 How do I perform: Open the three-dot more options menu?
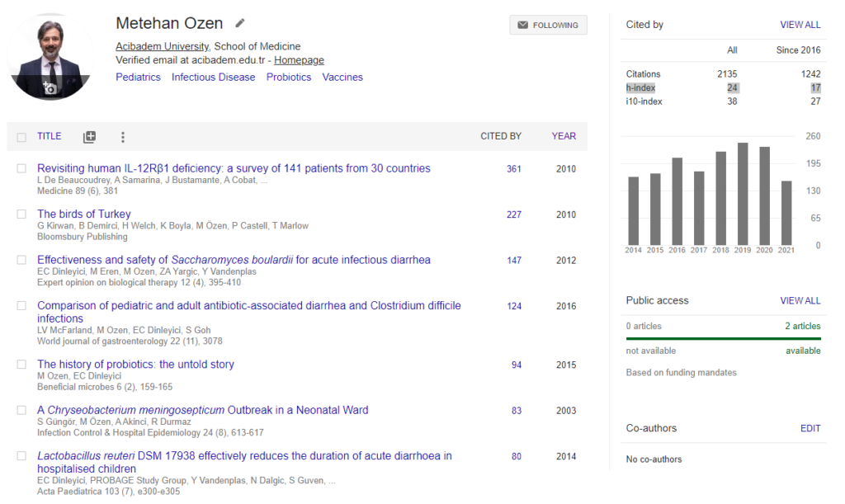coord(123,137)
